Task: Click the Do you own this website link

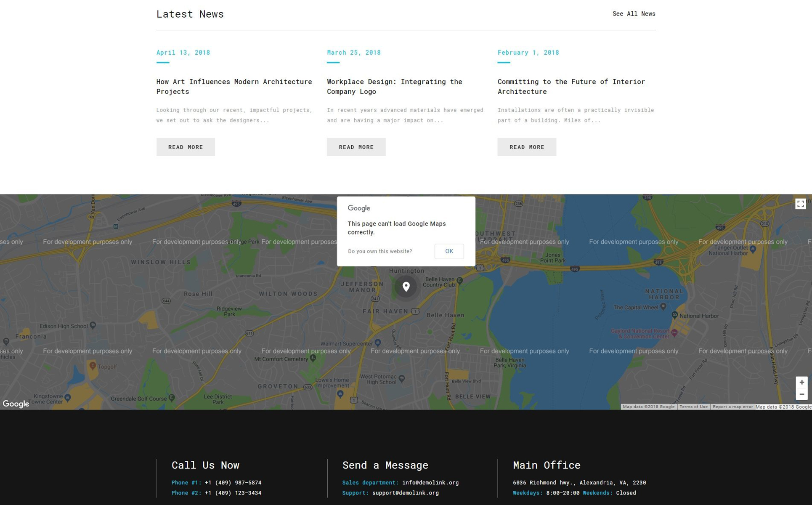Action: pos(380,251)
